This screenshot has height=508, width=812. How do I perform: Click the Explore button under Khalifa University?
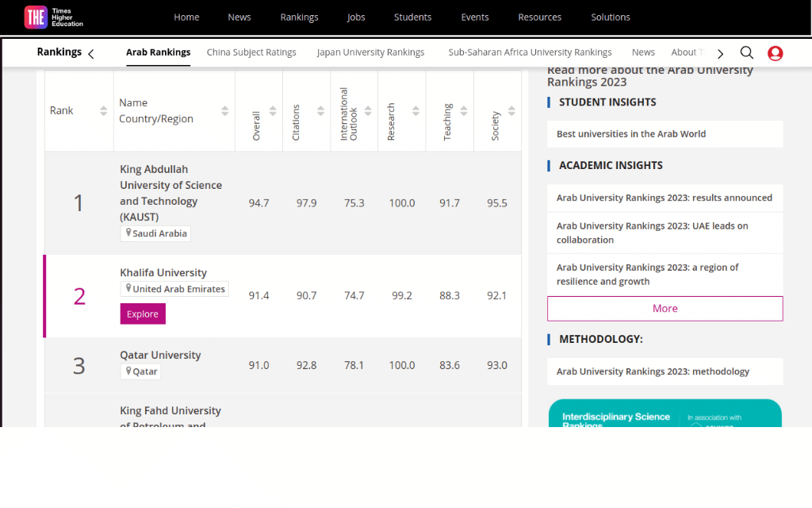click(142, 314)
